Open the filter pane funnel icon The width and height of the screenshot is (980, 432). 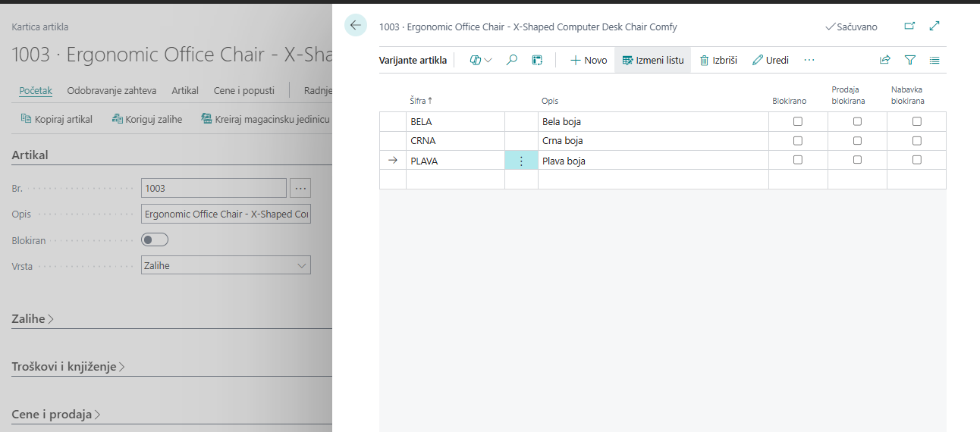(910, 60)
